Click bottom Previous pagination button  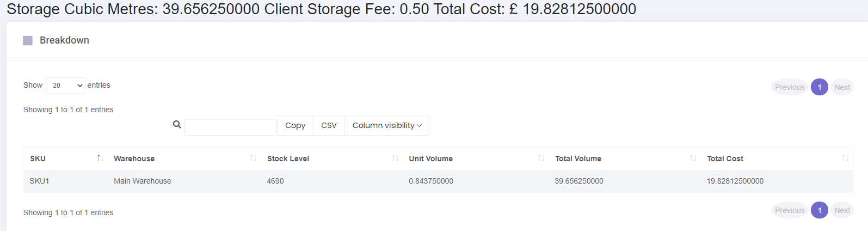click(790, 210)
